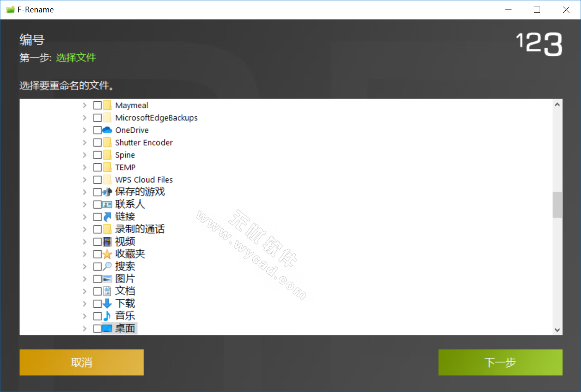
Task: Click the 取消 button
Action: [x=81, y=362]
